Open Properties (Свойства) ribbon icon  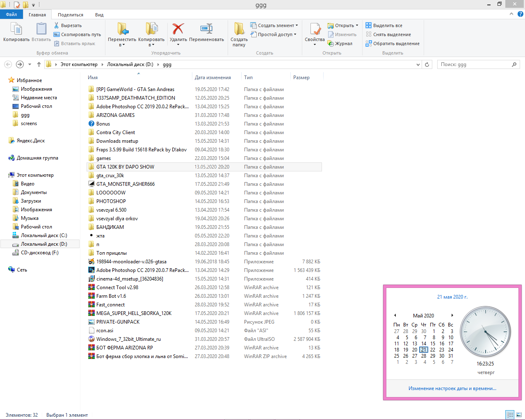315,29
